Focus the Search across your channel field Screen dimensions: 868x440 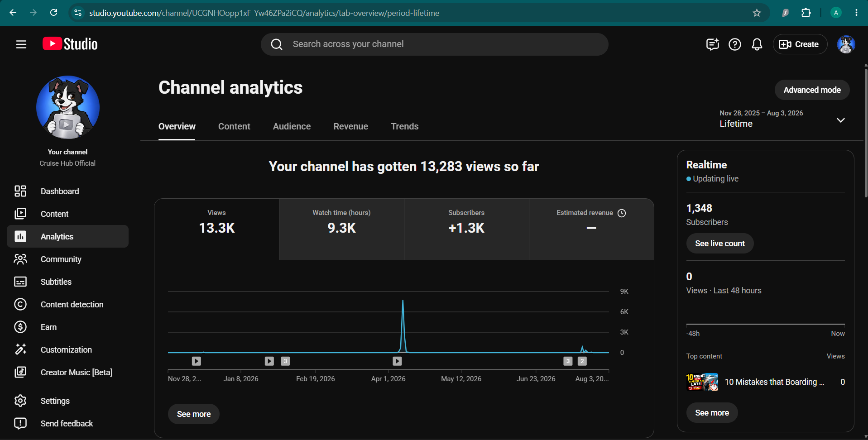tap(435, 44)
